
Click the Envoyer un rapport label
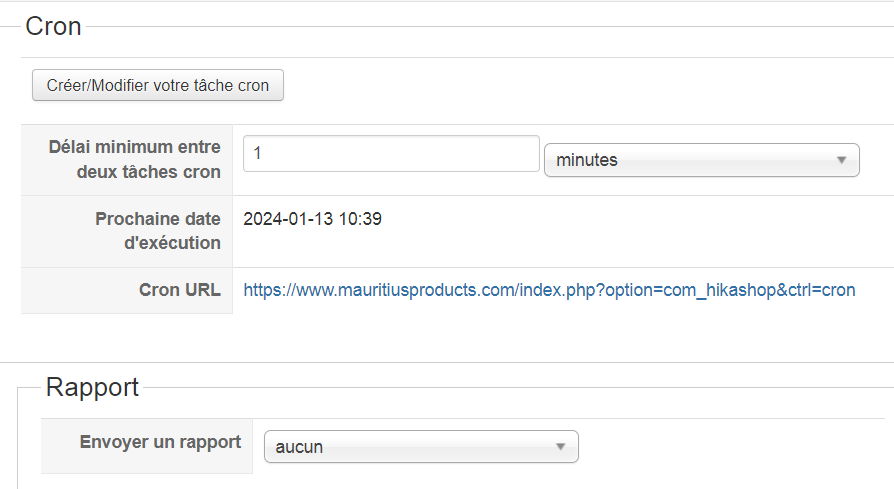pyautogui.click(x=160, y=442)
